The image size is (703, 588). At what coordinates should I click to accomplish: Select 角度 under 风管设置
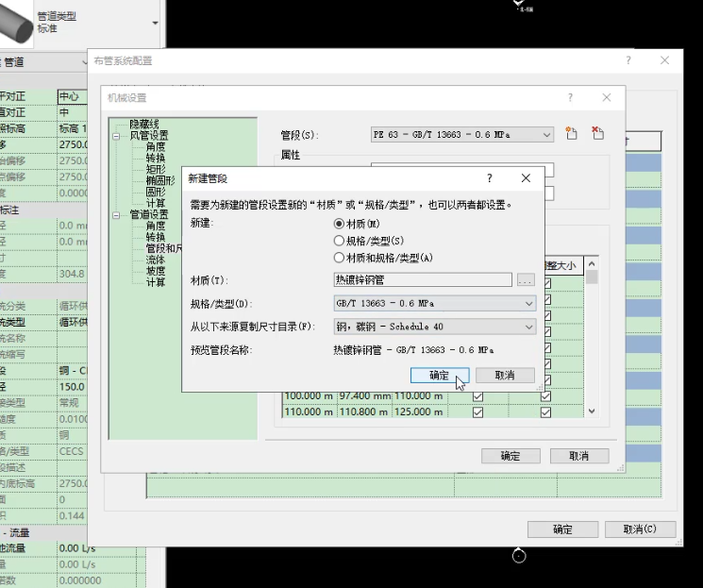(x=155, y=146)
